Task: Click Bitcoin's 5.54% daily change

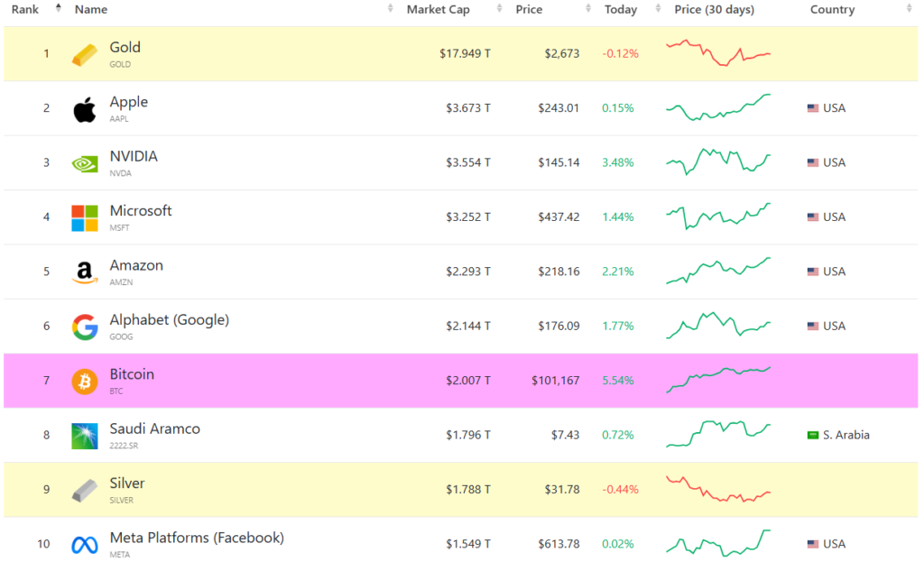Action: [617, 381]
